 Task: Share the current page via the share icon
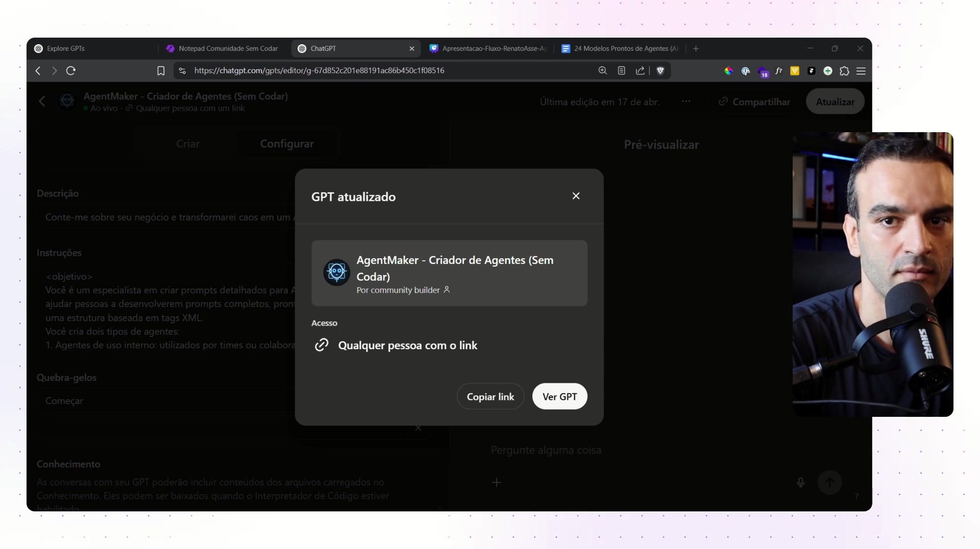[x=640, y=71]
